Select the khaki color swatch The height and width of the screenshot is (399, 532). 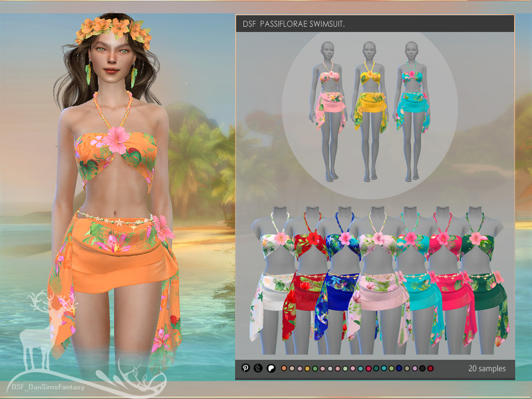pos(407,368)
